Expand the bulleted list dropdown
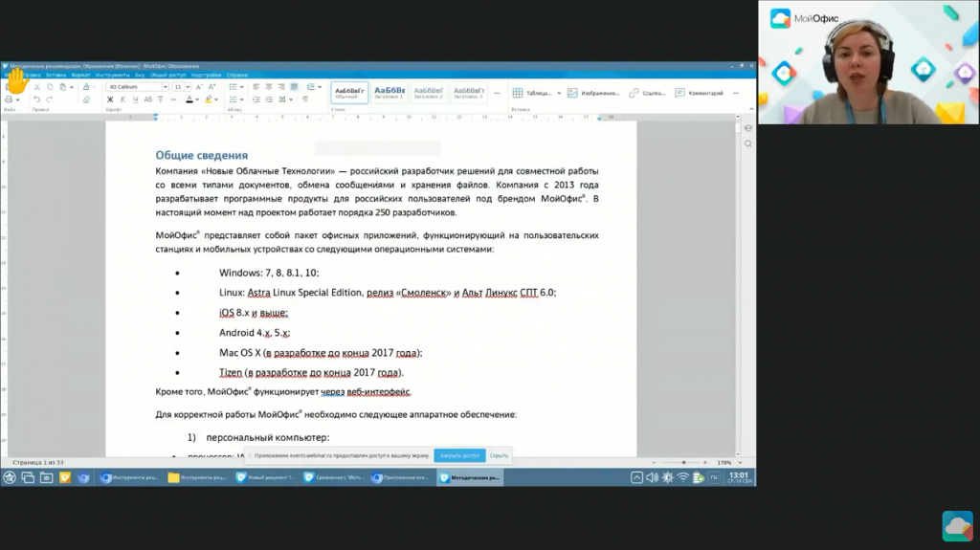This screenshot has height=550, width=980. pos(242,87)
